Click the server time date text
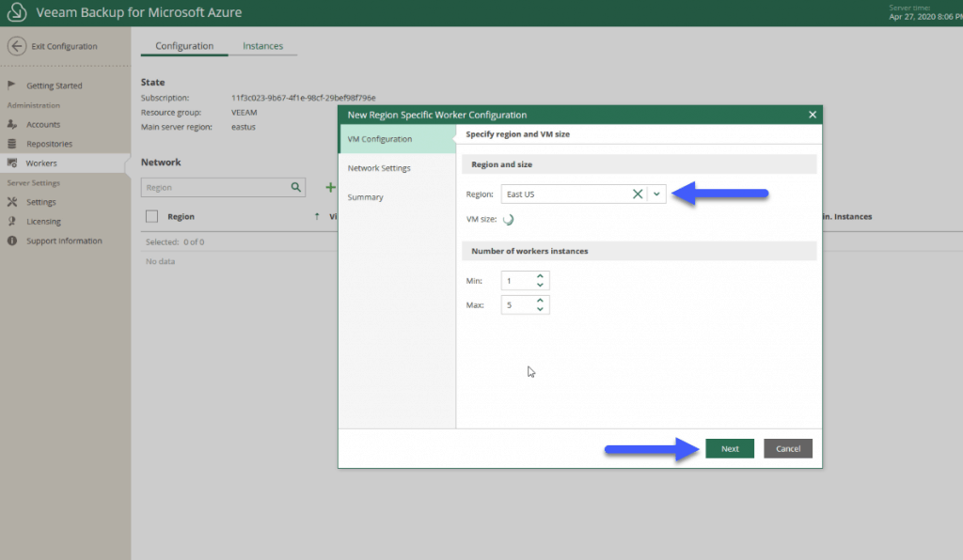The height and width of the screenshot is (560, 963). pyautogui.click(x=925, y=17)
